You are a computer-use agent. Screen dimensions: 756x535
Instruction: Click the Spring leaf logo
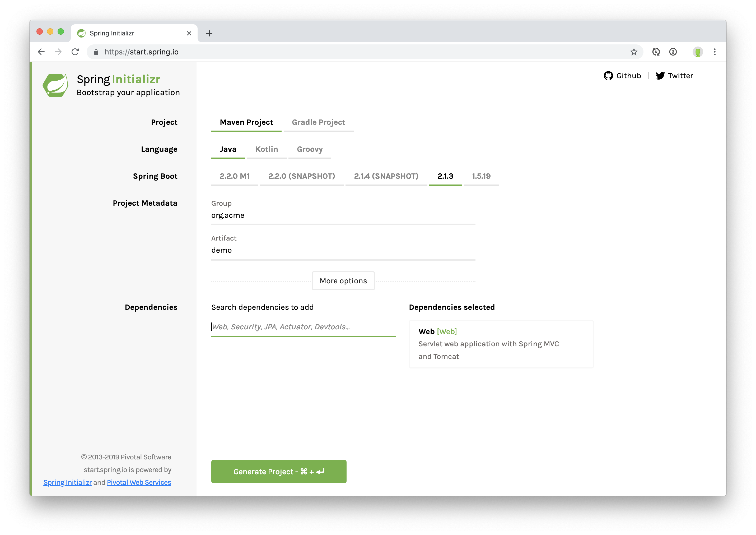click(56, 85)
